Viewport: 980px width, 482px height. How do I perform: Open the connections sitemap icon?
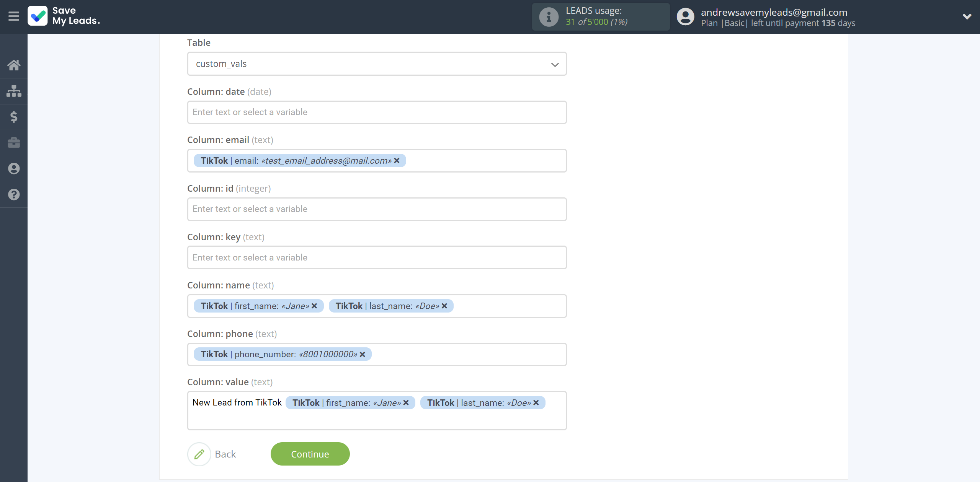[x=14, y=91]
